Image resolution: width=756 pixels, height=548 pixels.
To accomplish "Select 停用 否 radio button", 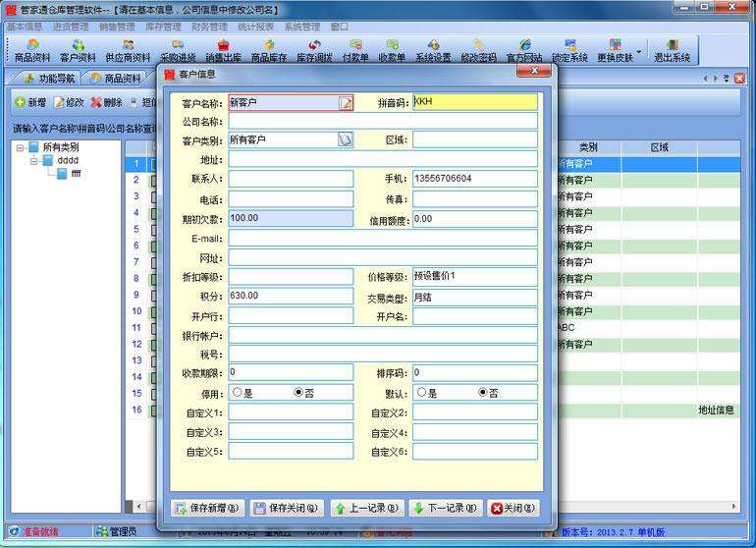I will pos(297,392).
